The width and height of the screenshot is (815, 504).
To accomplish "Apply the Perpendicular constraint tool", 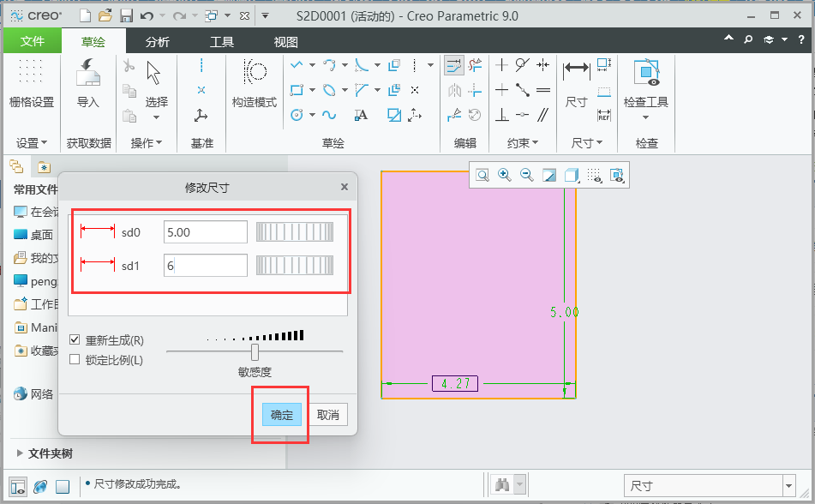I will [501, 115].
